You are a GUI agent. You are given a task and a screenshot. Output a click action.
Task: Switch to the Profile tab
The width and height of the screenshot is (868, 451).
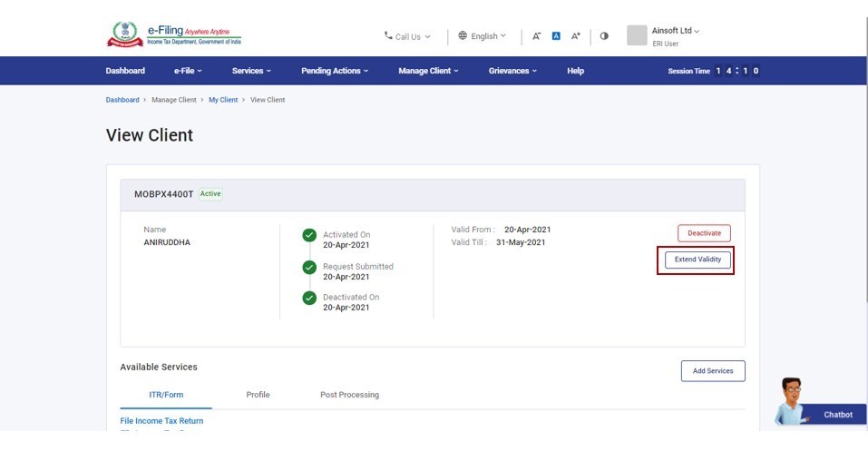(258, 395)
